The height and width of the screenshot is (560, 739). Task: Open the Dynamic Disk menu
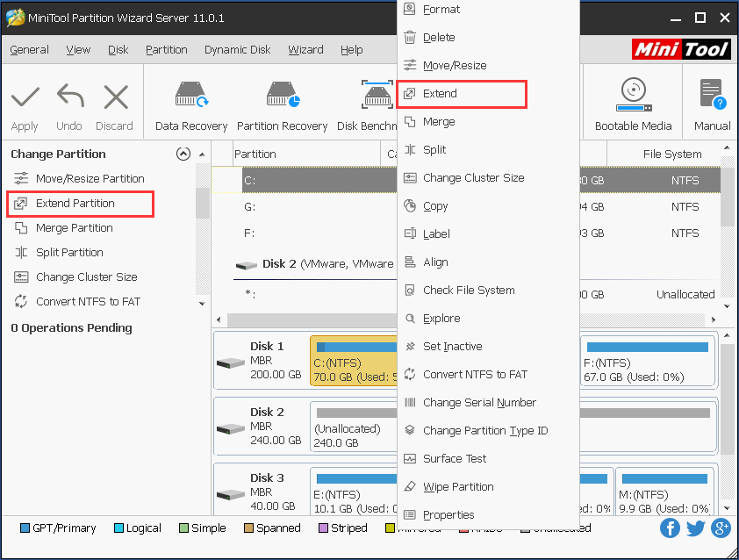238,49
